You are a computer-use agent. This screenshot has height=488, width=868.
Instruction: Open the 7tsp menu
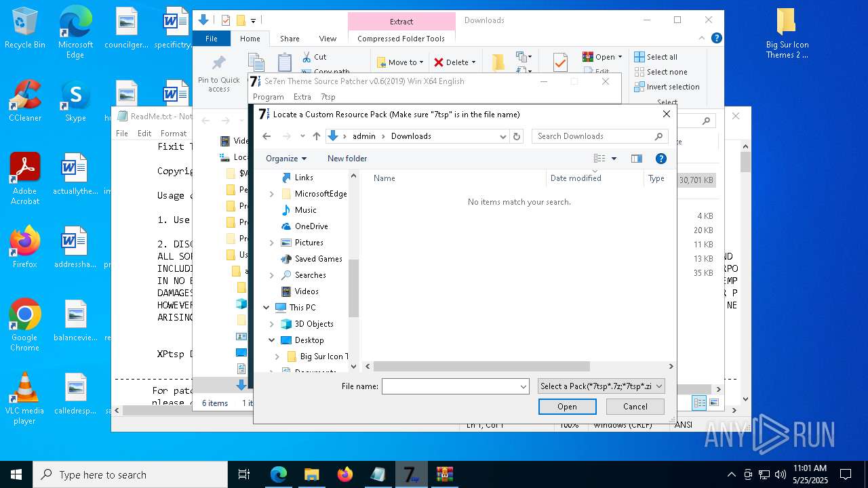tap(328, 97)
